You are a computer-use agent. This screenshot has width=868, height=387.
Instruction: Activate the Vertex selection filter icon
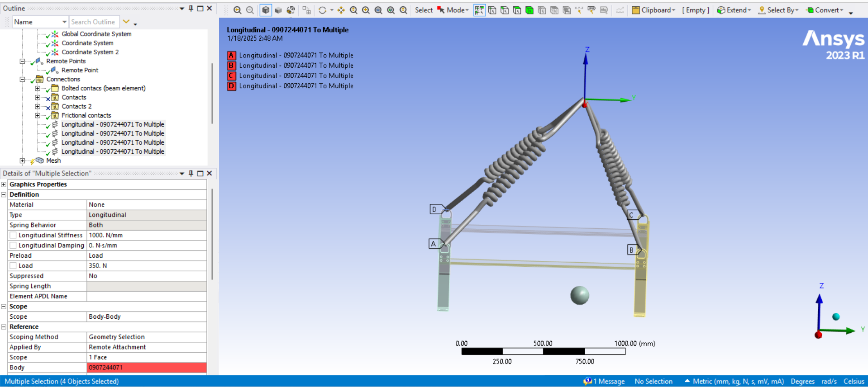(492, 10)
